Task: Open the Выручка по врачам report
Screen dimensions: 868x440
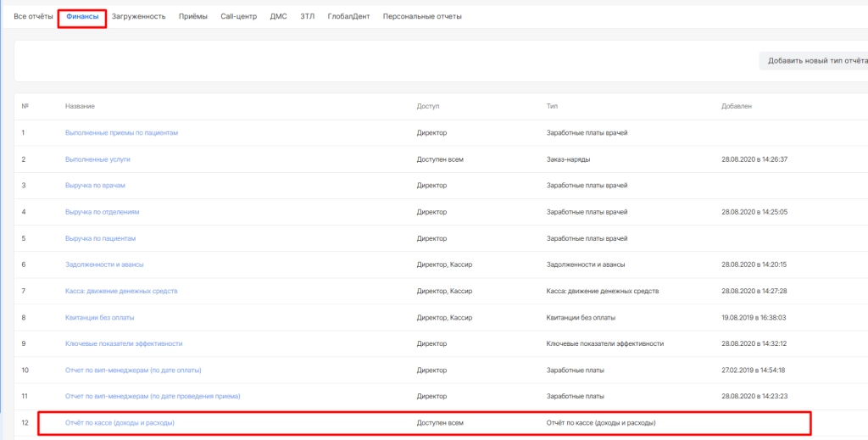Action: (x=95, y=186)
